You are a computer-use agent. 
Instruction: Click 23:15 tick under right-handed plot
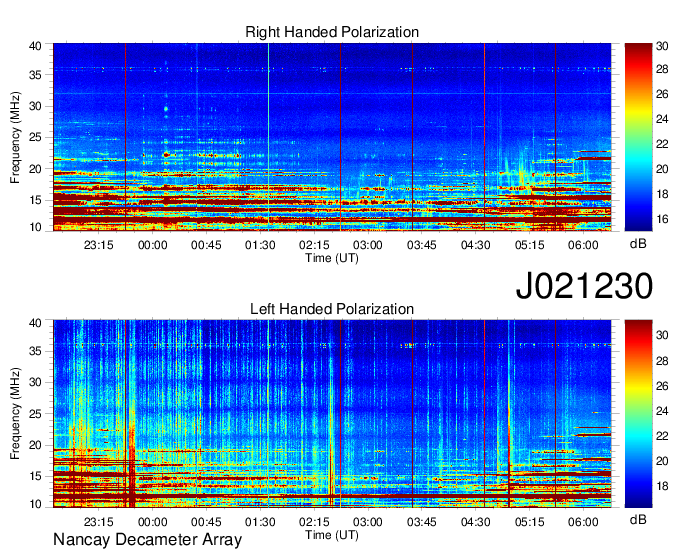pyautogui.click(x=98, y=245)
